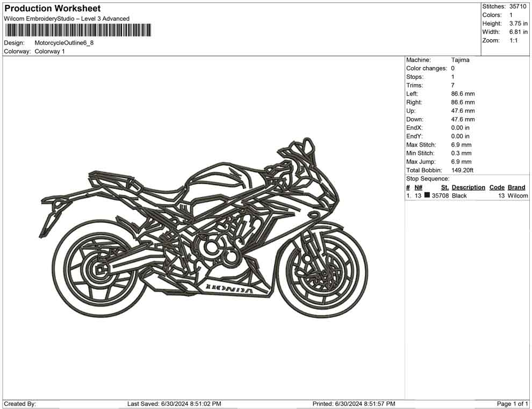Click the Created By label
The height and width of the screenshot is (409, 532).
click(x=20, y=404)
